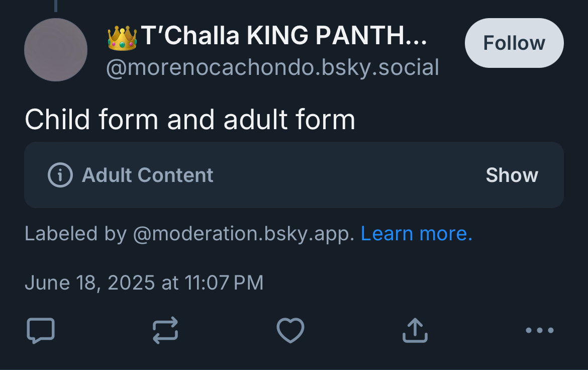
Task: Toggle hidden media with Show
Action: (x=512, y=175)
